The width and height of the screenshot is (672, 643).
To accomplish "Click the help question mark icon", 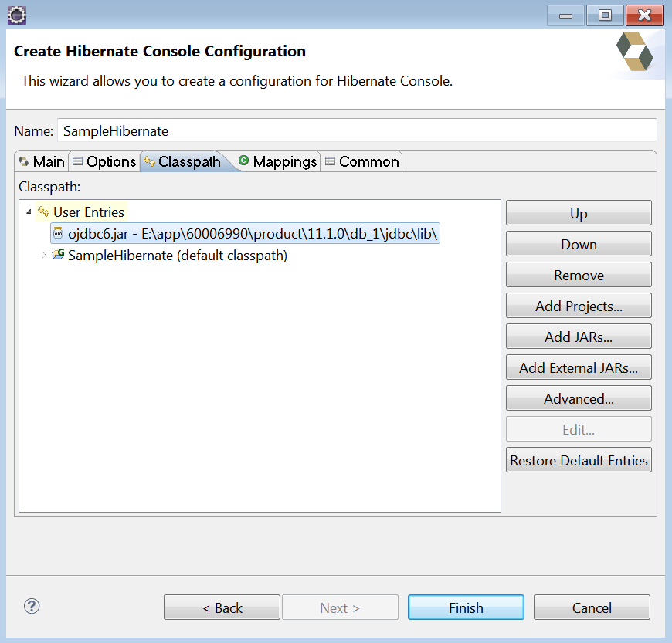I will [x=31, y=607].
